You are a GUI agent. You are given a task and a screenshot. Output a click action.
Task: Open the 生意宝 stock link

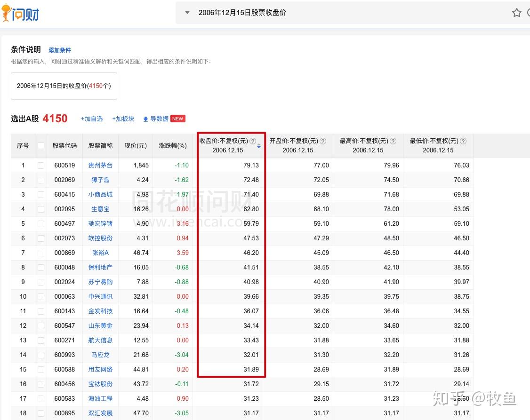100,209
